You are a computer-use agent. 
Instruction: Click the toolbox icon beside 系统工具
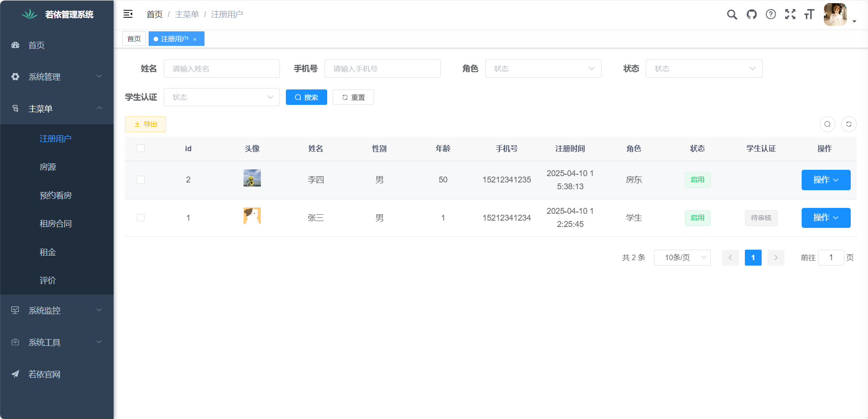pos(15,342)
